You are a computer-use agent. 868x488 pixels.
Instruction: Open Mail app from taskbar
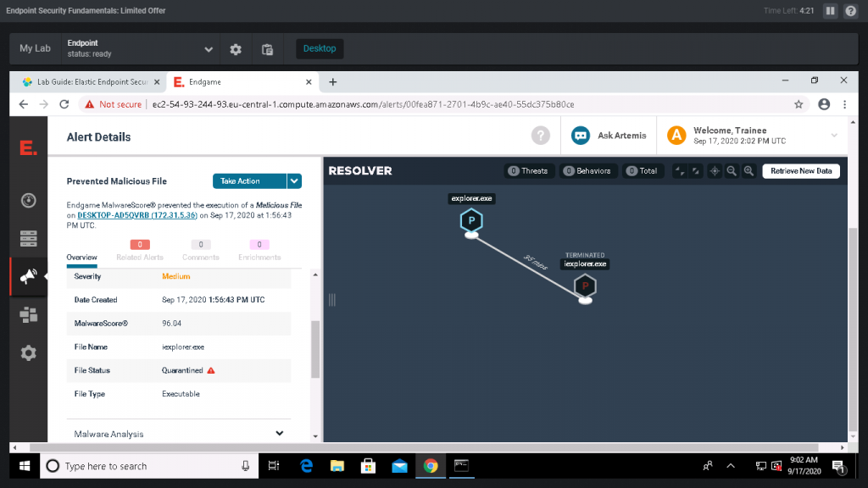click(399, 466)
